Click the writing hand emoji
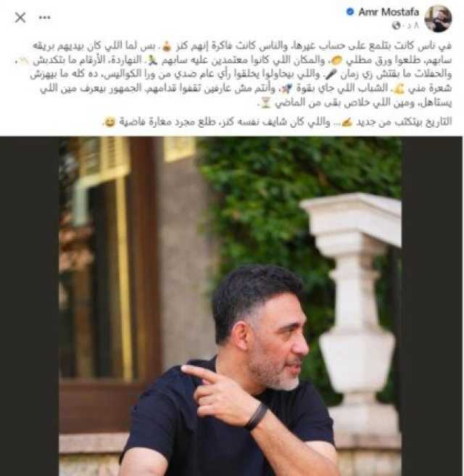This screenshot has height=476, width=464. pos(347,122)
